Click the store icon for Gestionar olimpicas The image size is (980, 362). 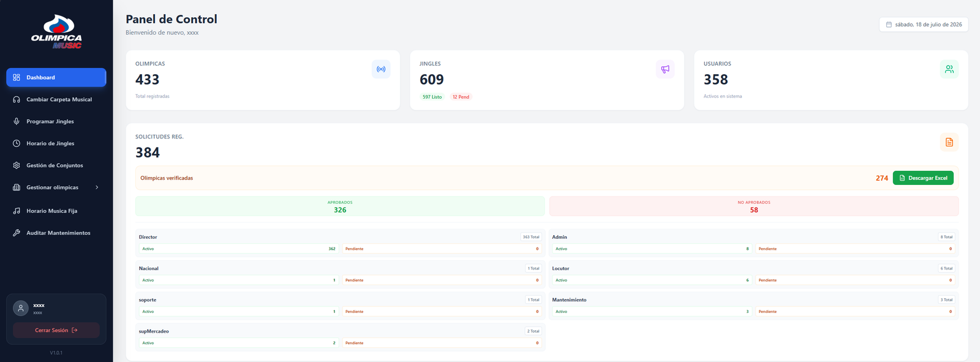point(17,188)
